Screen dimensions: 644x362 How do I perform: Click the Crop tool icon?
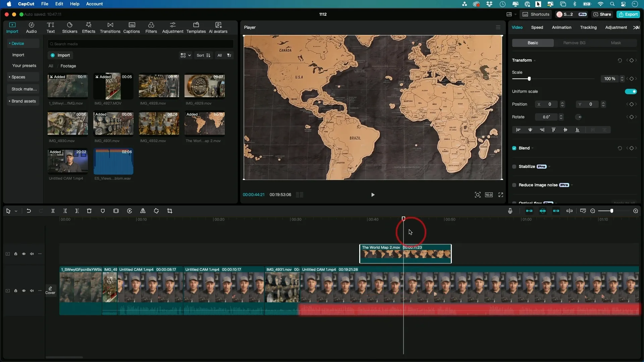[169, 211]
